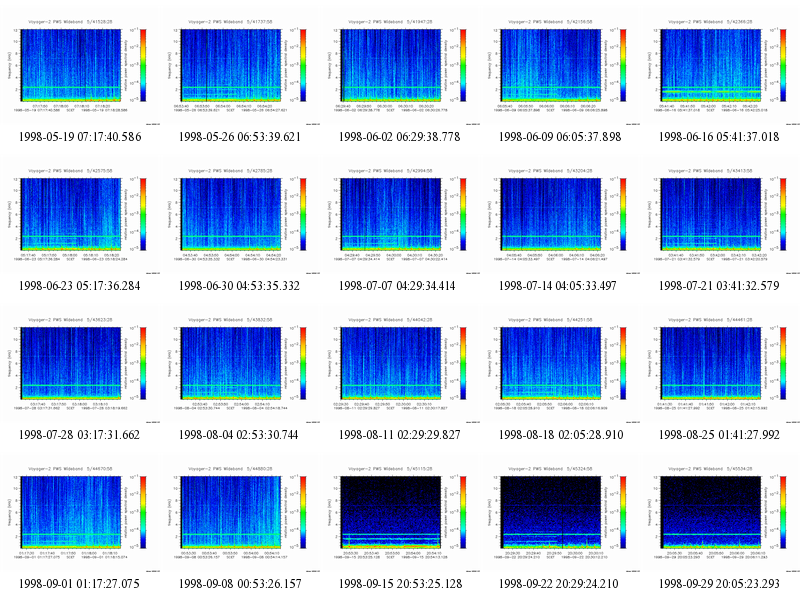Click the caption text "1998-08-18 02:05:28.910"
The height and width of the screenshot is (596, 800).
point(561,435)
